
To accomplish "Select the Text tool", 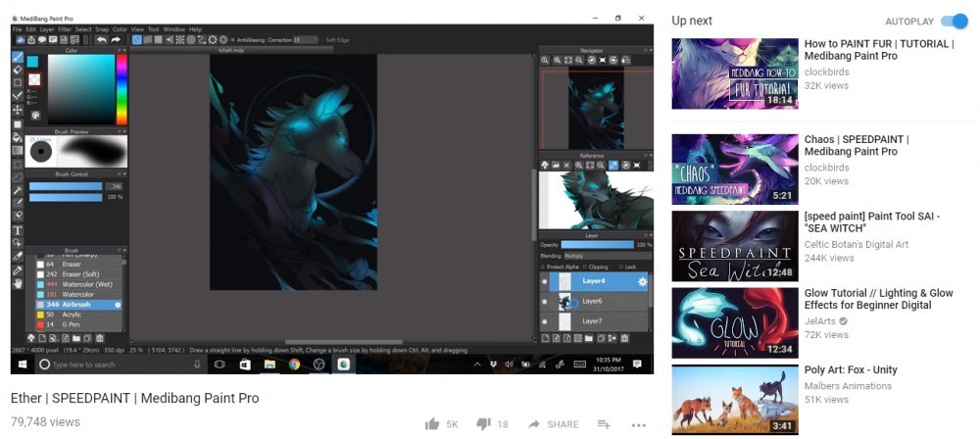I will [x=18, y=230].
